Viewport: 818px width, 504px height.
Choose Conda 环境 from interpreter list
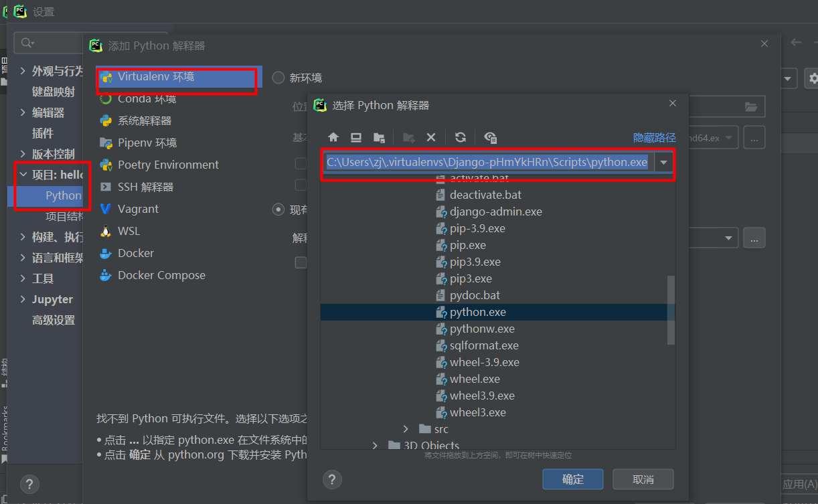pos(147,99)
